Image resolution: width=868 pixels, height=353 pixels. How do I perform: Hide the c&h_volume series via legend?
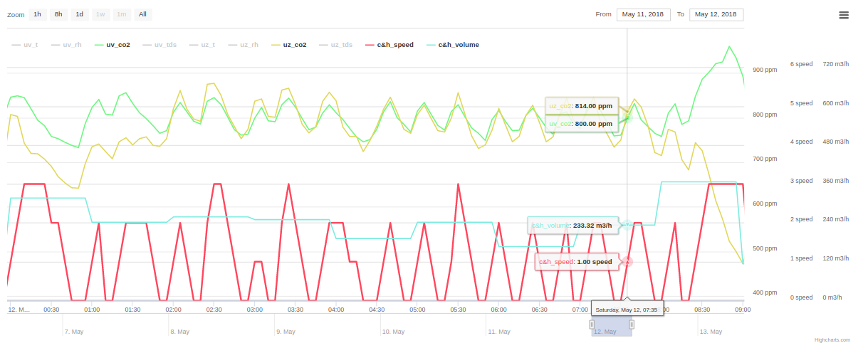click(x=452, y=45)
